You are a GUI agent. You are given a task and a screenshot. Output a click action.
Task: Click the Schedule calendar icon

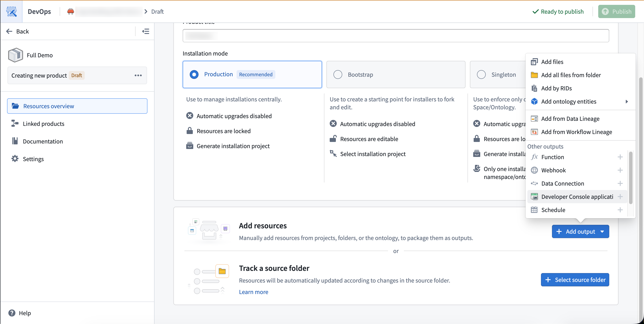pyautogui.click(x=534, y=210)
